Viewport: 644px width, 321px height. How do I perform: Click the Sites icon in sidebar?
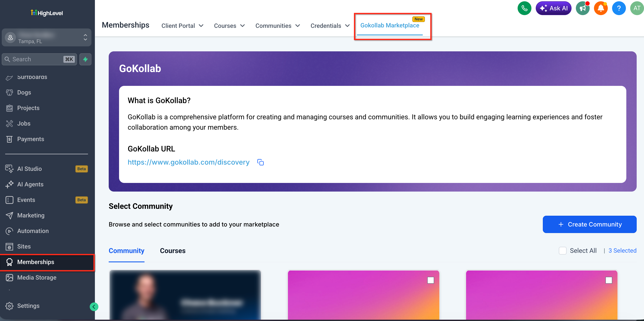[x=9, y=247]
